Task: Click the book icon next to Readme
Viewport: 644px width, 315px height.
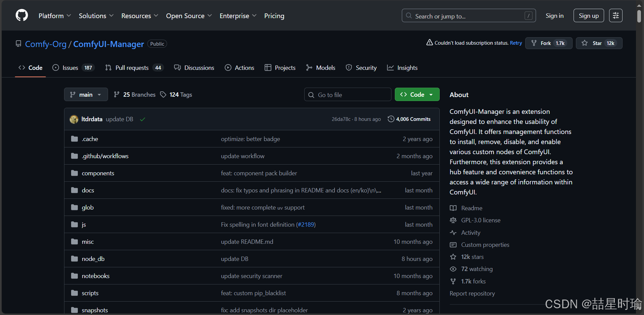Action: click(453, 208)
